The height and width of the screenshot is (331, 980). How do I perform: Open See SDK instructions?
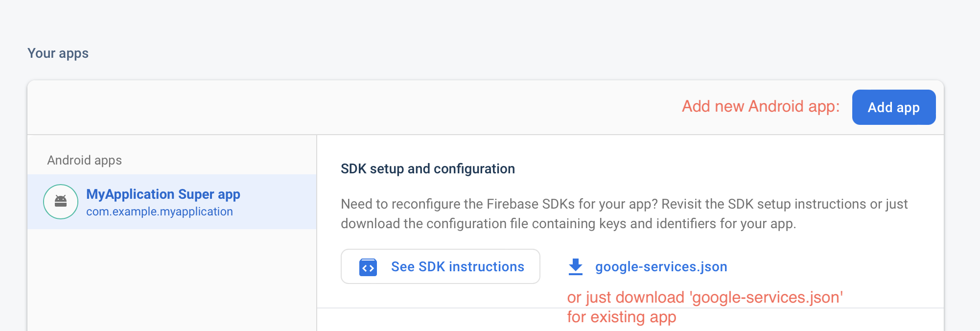(441, 266)
